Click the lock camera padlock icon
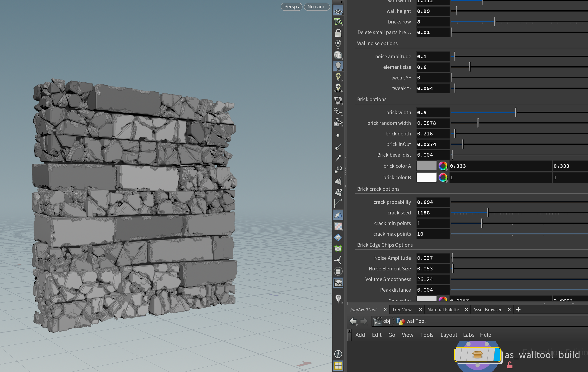Viewport: 588px width, 372px height. coord(338,33)
